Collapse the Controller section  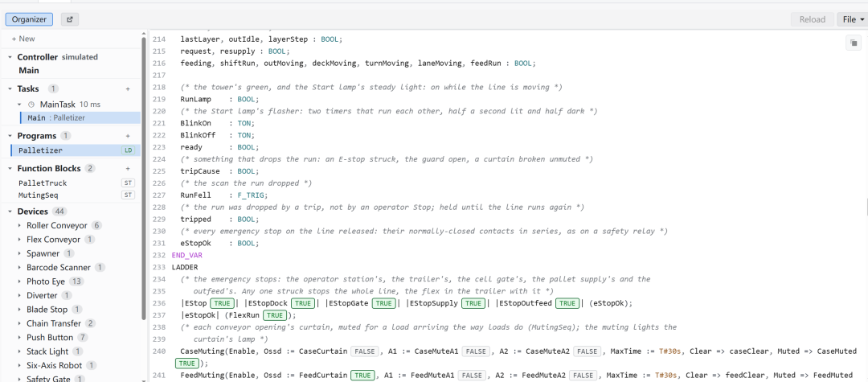click(10, 57)
